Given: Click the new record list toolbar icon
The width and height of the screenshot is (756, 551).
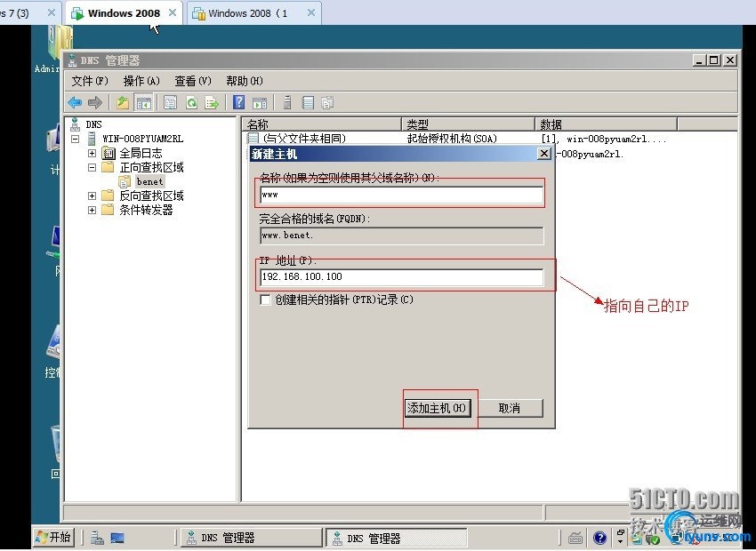Looking at the screenshot, I should click(x=308, y=102).
